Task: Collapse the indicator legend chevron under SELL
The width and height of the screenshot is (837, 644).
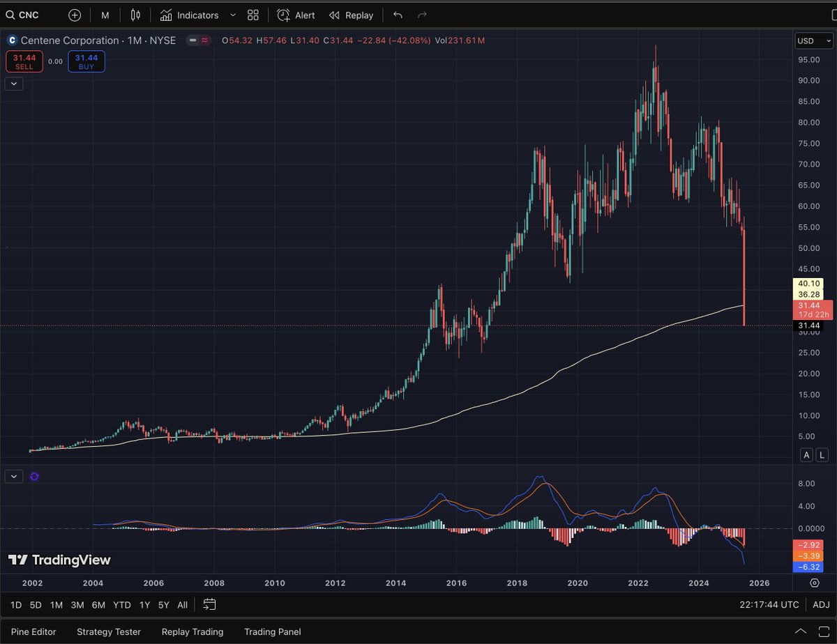Action: [x=14, y=84]
